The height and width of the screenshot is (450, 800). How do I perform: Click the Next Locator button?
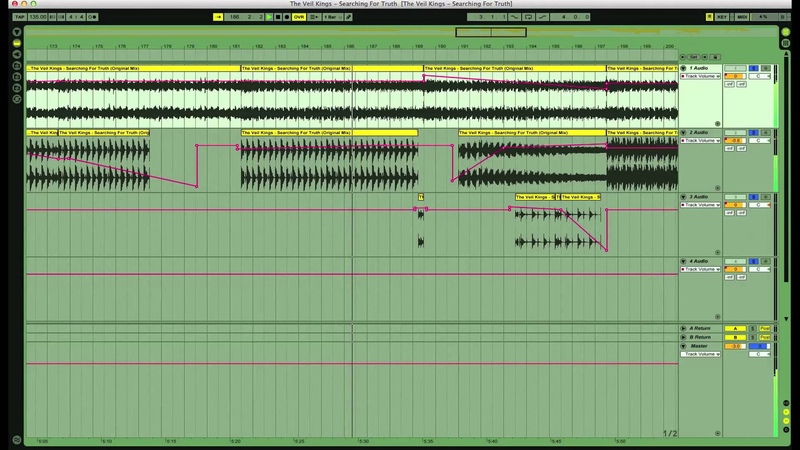tap(705, 57)
